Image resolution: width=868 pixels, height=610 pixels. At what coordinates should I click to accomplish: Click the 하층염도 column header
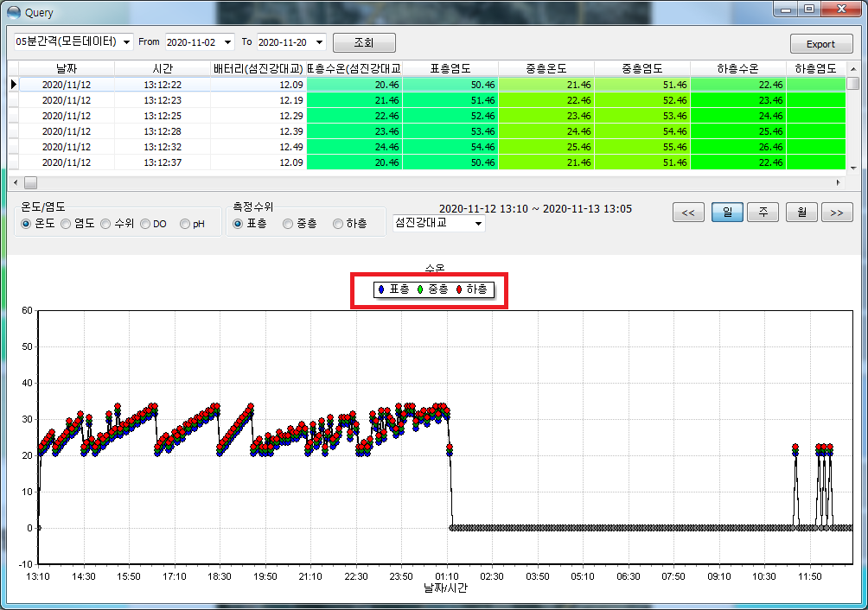point(816,68)
